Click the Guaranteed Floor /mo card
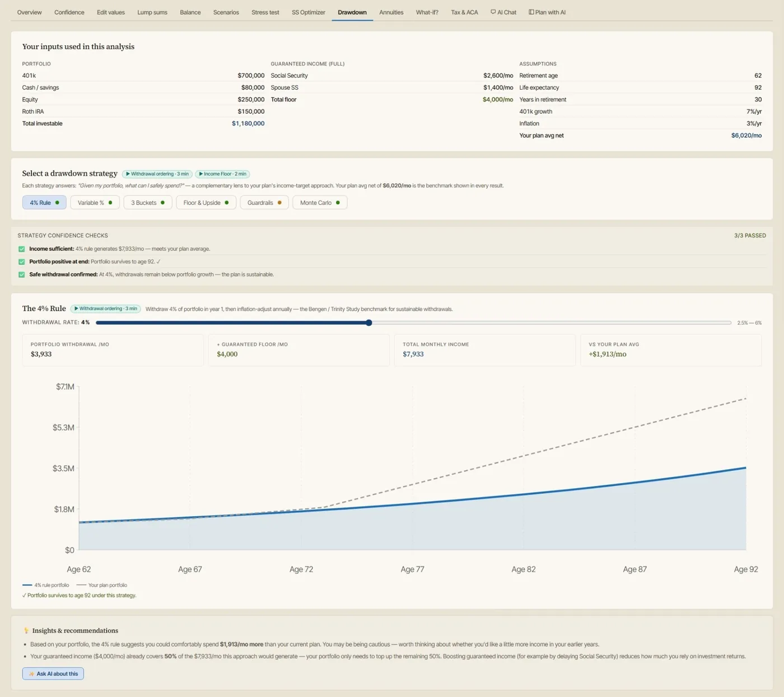 point(299,350)
